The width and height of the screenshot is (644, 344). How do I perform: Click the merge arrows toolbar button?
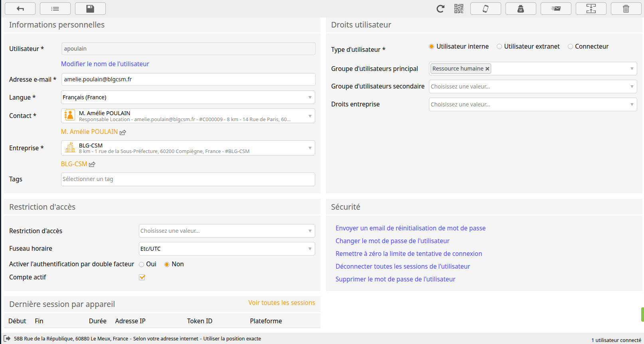[591, 8]
